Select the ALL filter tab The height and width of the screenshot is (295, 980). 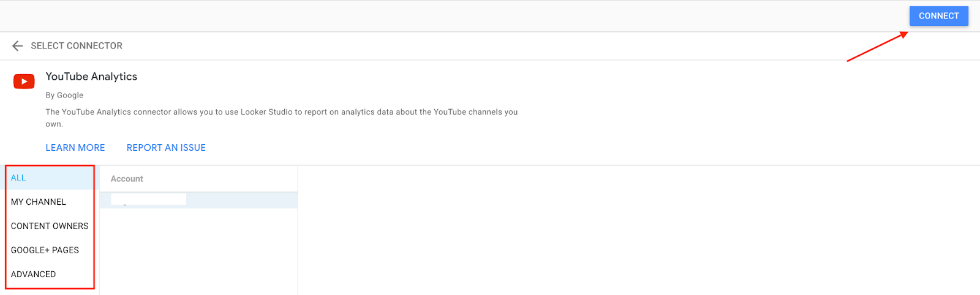pos(50,178)
